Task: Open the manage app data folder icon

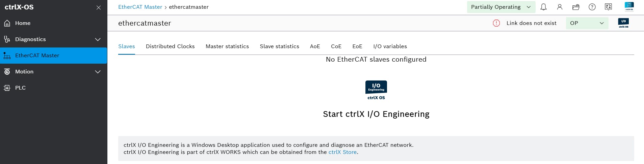Action: 576,7
